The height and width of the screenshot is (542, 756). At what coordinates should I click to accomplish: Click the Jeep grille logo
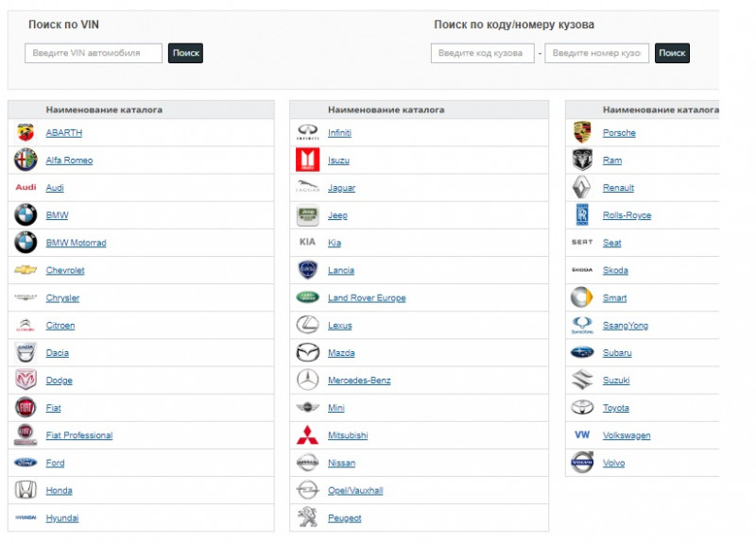[308, 215]
